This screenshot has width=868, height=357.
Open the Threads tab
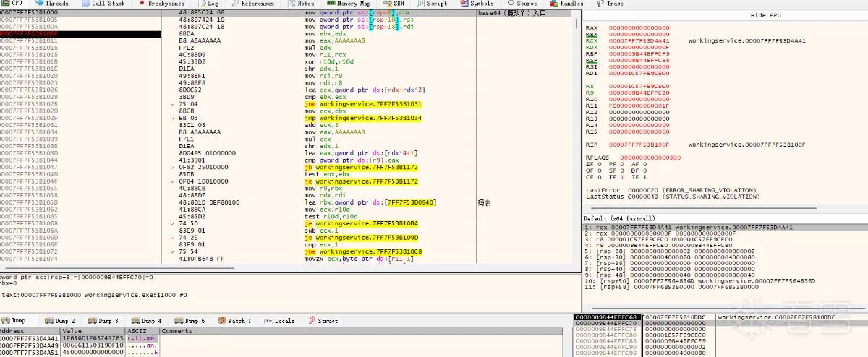[x=52, y=4]
